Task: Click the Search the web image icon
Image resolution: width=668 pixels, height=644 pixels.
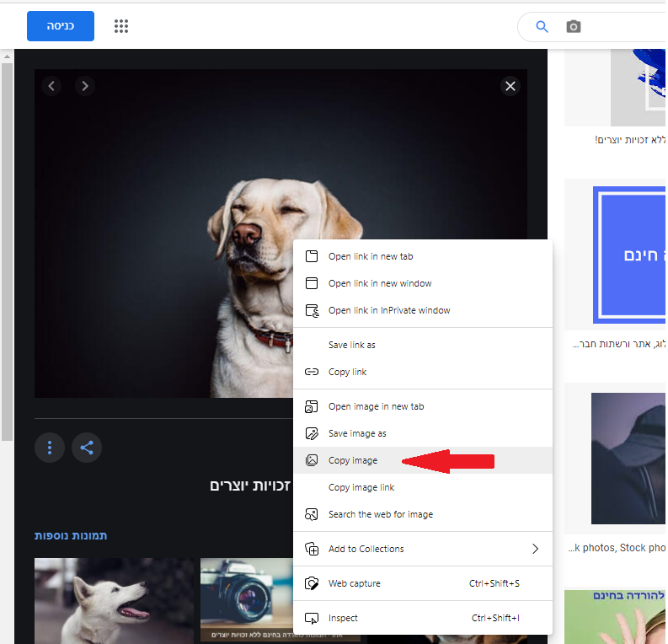Action: point(312,514)
